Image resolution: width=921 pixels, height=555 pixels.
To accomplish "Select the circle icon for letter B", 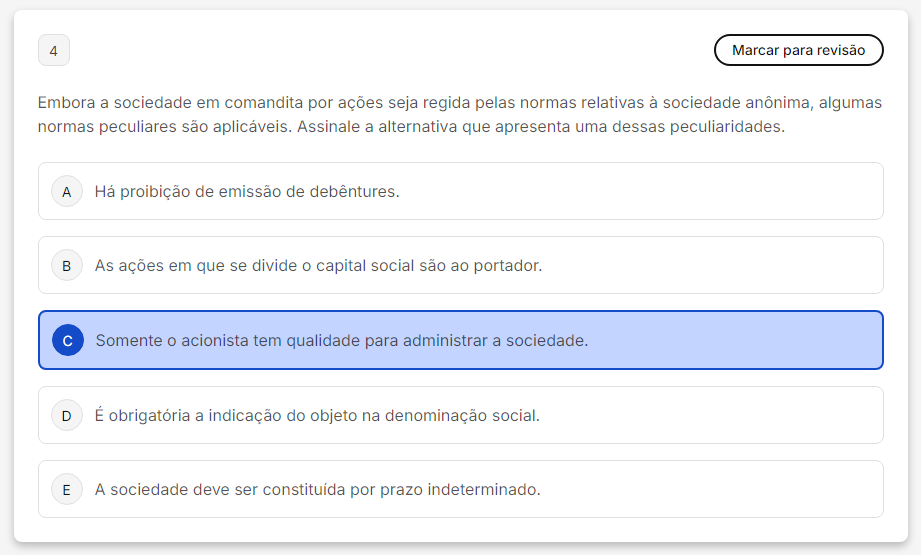I will (67, 265).
